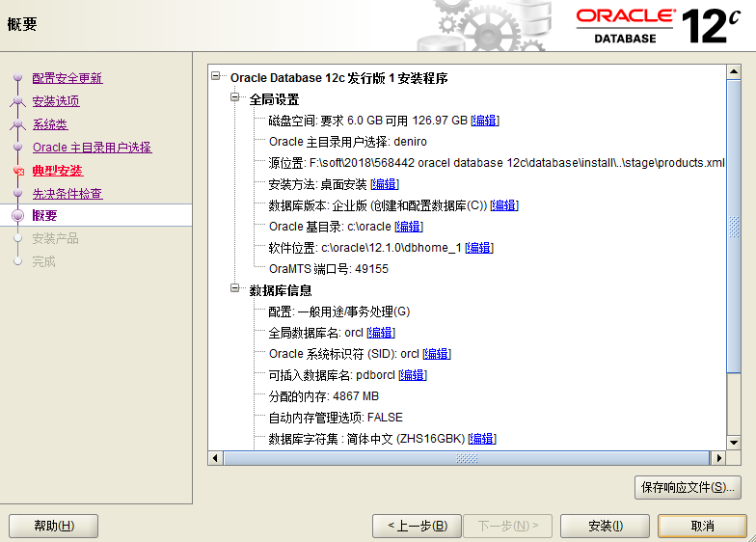Select the OraMTS 端口号: 49155 row
Image resolution: width=756 pixels, height=542 pixels.
point(328,269)
